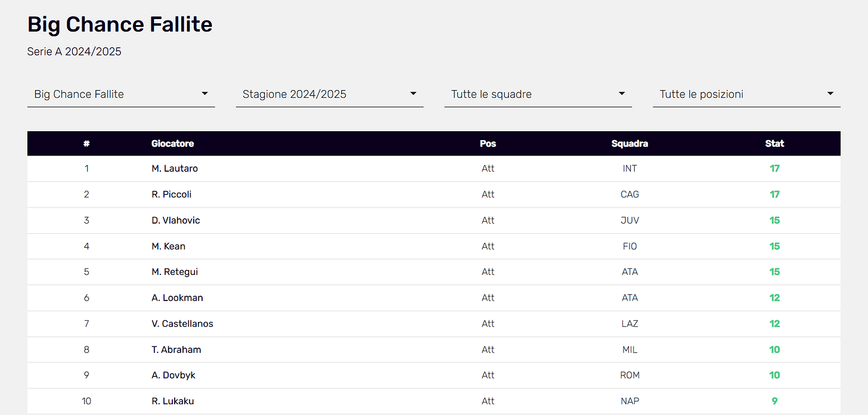Select player A. Lookman
Screen dimensions: 868x415
click(x=177, y=298)
